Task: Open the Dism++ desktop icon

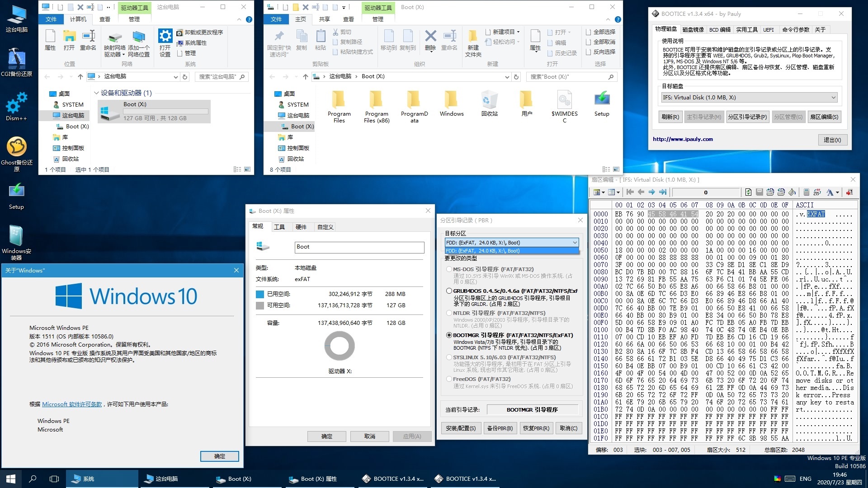Action: (17, 107)
